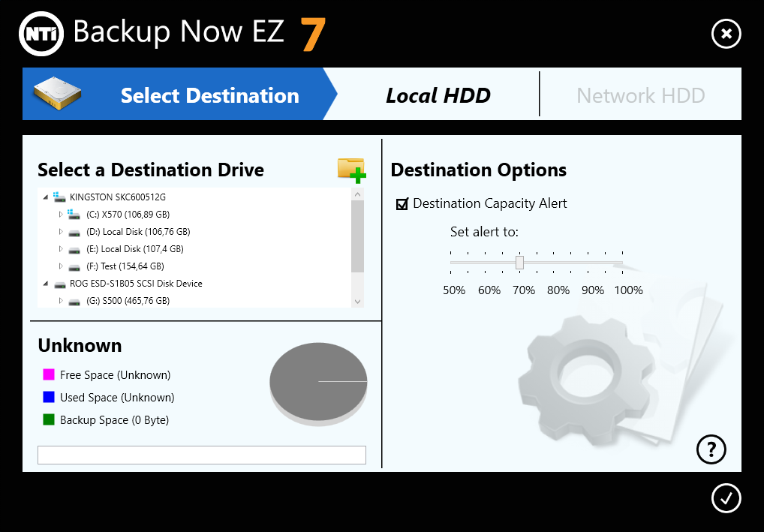Click the NTI logo icon

(x=41, y=33)
